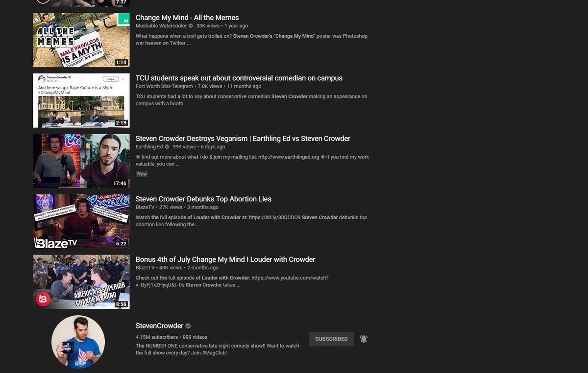Screen dimensions: 588x373
Task: Click the 17:46 duration badge
Action: [120, 183]
